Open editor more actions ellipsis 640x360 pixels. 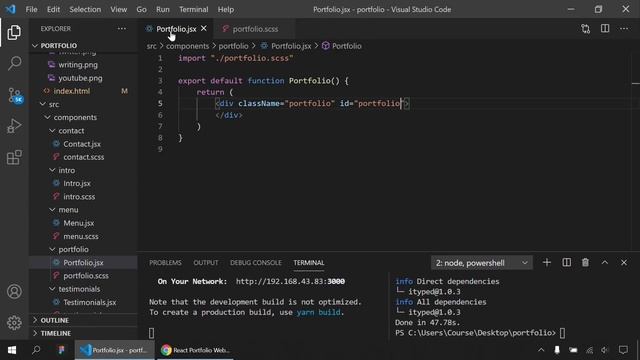624,29
